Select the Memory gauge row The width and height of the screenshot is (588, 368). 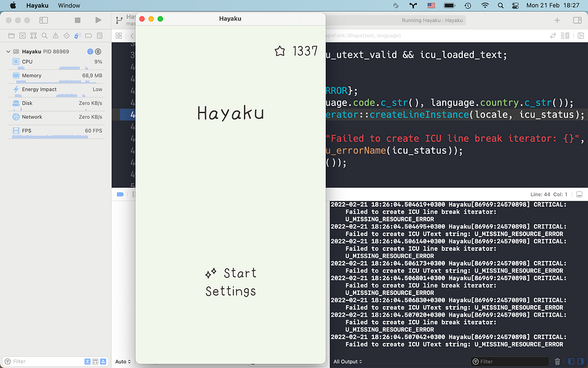click(56, 77)
